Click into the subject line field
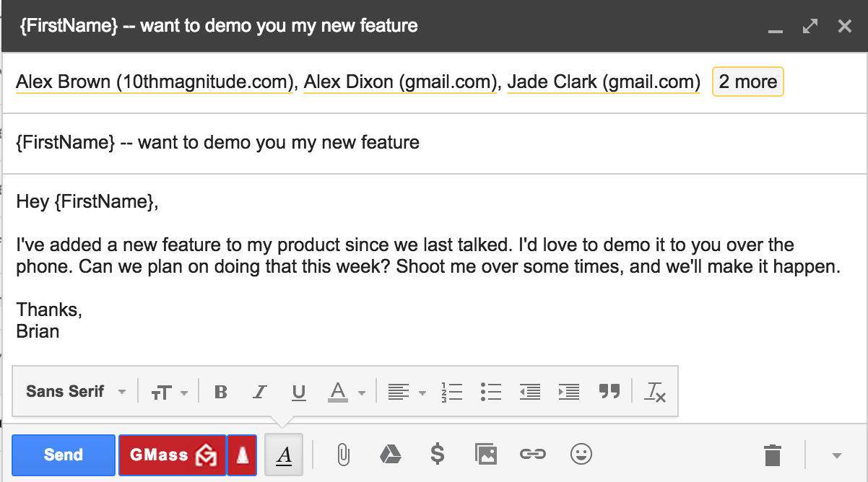This screenshot has height=482, width=868. tap(434, 143)
